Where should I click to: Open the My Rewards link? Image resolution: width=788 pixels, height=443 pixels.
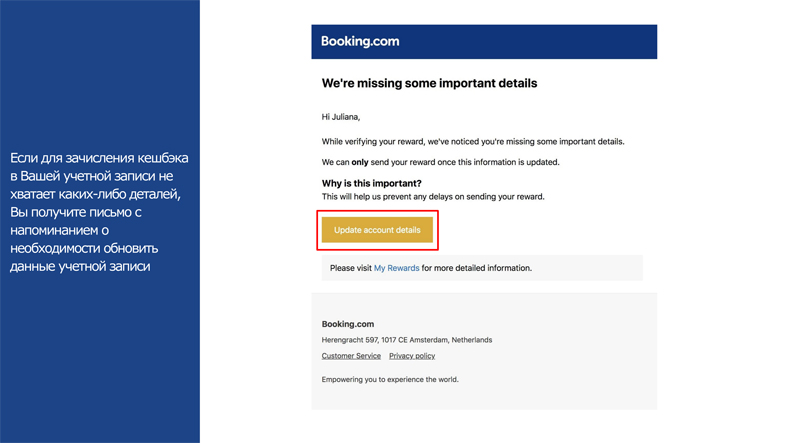pos(397,268)
